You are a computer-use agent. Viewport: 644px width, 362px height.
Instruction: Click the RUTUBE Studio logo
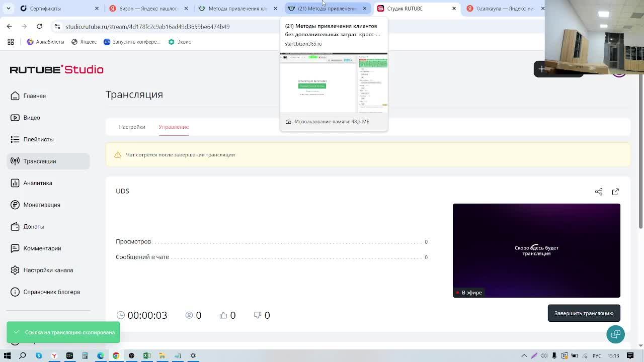pos(56,69)
